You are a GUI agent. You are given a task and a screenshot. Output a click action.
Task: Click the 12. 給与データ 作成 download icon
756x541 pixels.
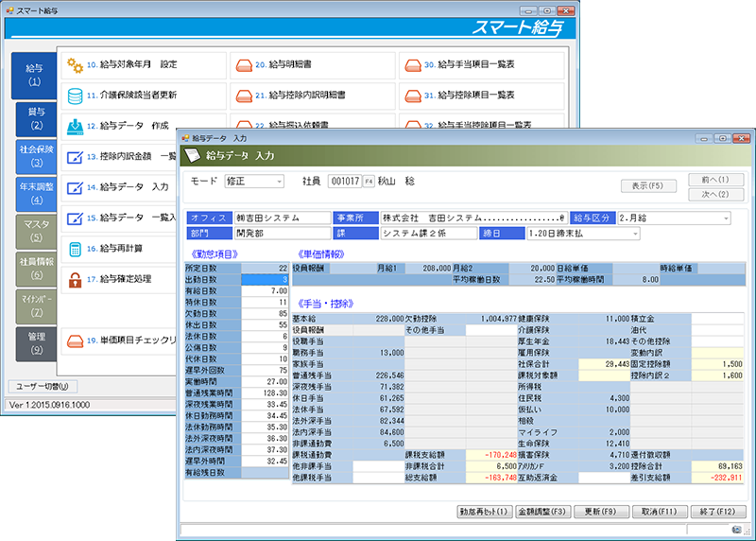pos(76,126)
